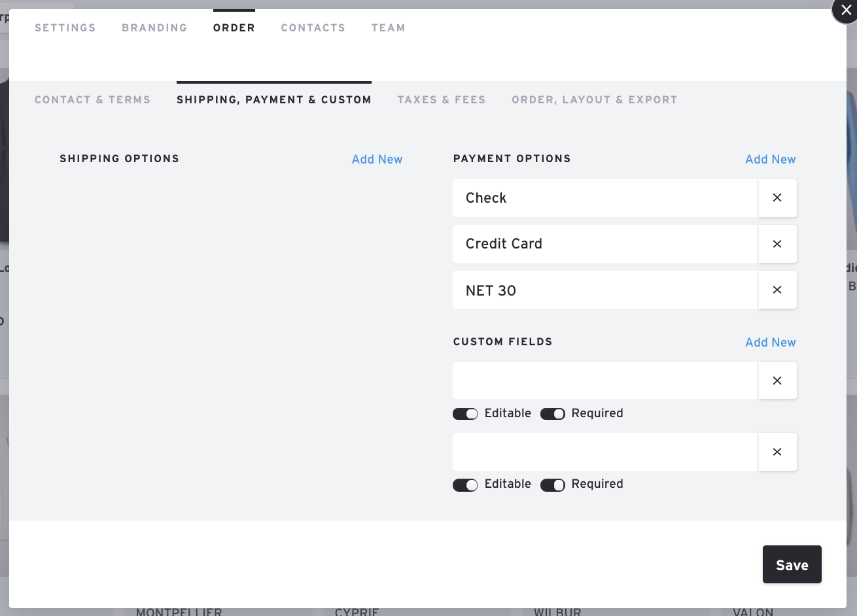This screenshot has width=857, height=616.
Task: Go to the CONTACTS tab
Action: pos(313,27)
